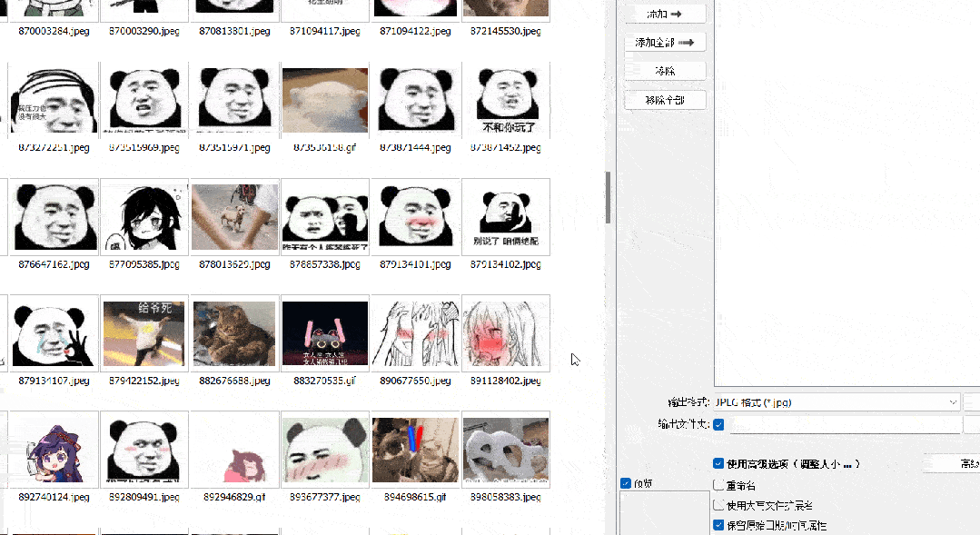Click file name 876647162.jpeg

tap(54, 264)
